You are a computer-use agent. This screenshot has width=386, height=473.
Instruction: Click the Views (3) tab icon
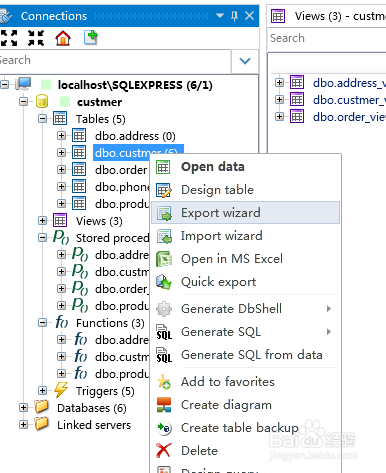coord(278,16)
